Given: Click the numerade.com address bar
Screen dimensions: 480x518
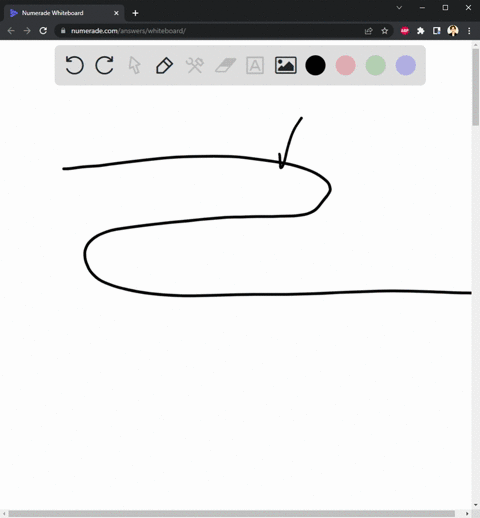Looking at the screenshot, I should click(213, 31).
